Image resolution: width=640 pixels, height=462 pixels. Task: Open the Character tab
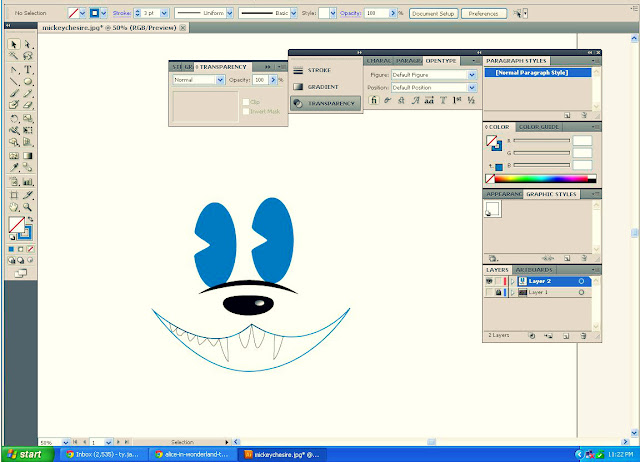click(x=378, y=61)
